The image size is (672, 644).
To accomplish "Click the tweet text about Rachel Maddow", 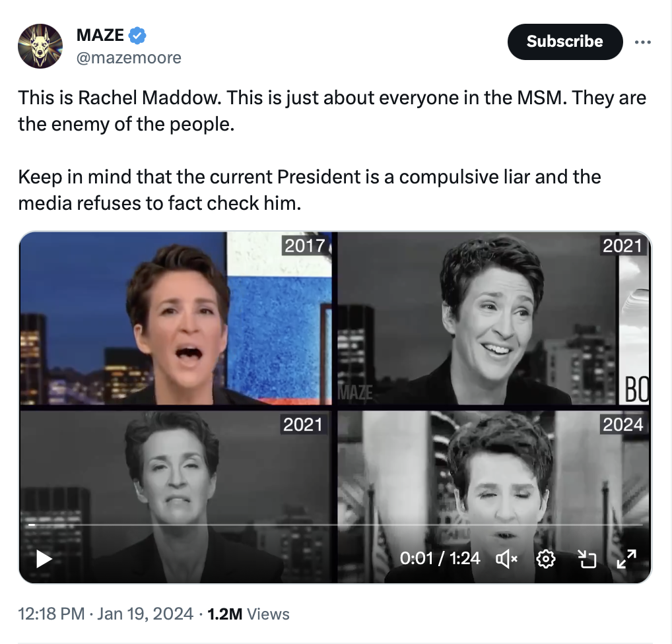I will point(332,150).
